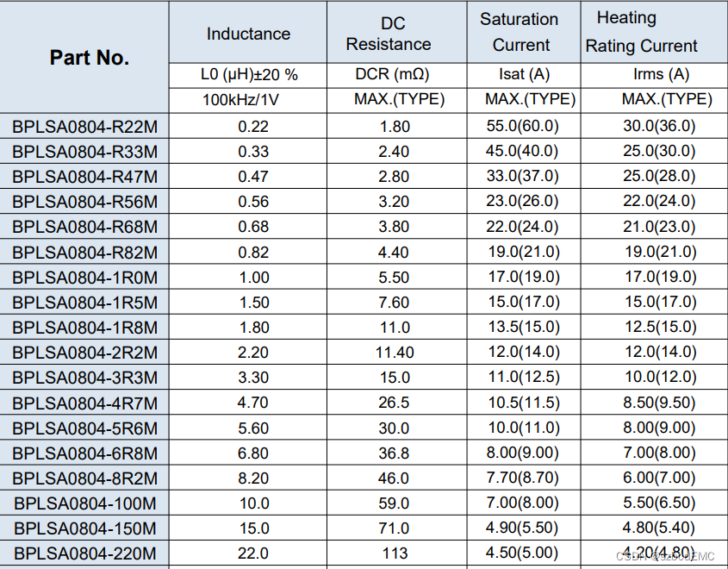This screenshot has width=728, height=569.
Task: Select inductance value 4.70
Action: pos(253,403)
